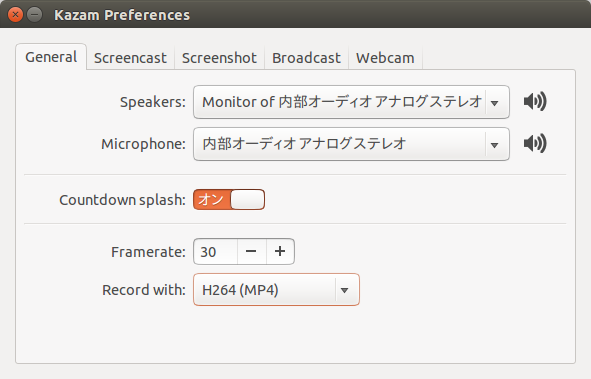Open the Webcam tab

pos(385,58)
